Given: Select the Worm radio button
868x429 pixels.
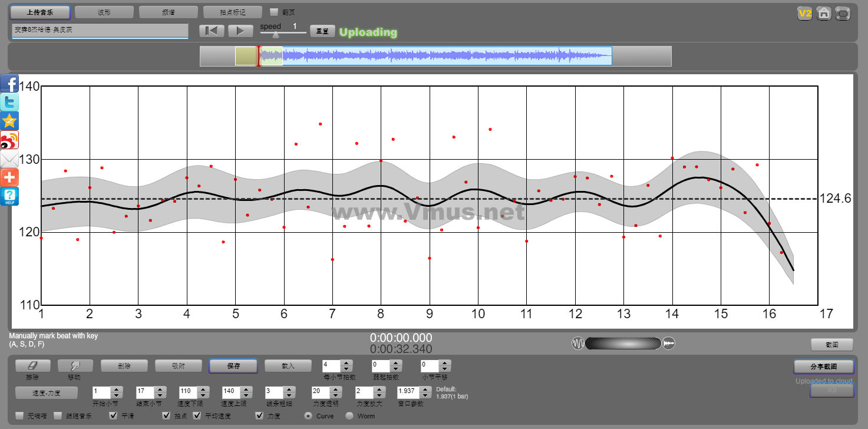Looking at the screenshot, I should click(349, 416).
